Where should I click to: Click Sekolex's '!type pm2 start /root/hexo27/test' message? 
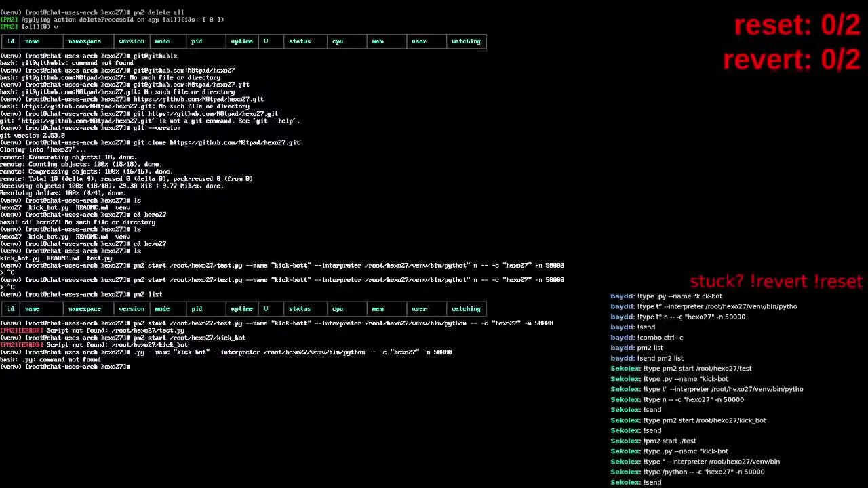[681, 368]
